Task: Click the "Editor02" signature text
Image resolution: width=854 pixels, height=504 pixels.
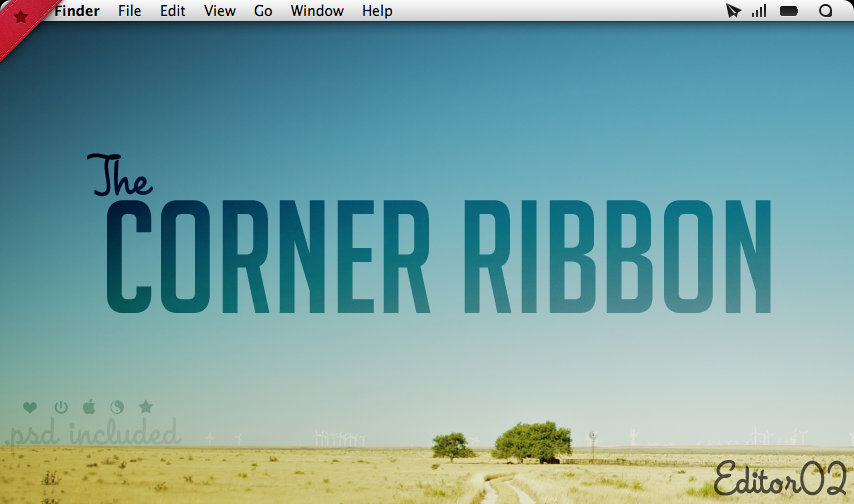Action: coord(780,478)
